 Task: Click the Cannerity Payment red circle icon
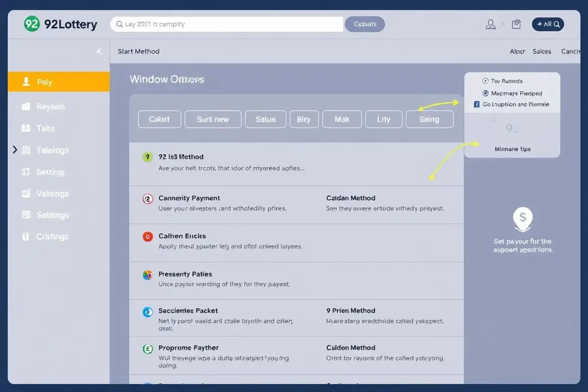point(148,199)
